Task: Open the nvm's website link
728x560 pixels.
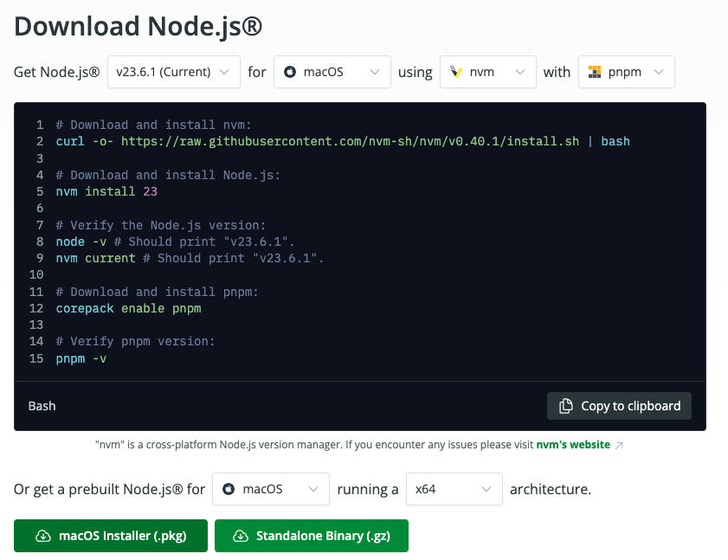Action: point(572,445)
